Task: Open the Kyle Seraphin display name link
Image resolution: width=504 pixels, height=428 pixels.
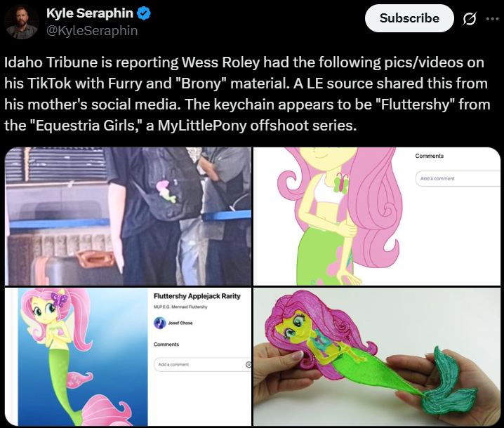Action: [90, 13]
